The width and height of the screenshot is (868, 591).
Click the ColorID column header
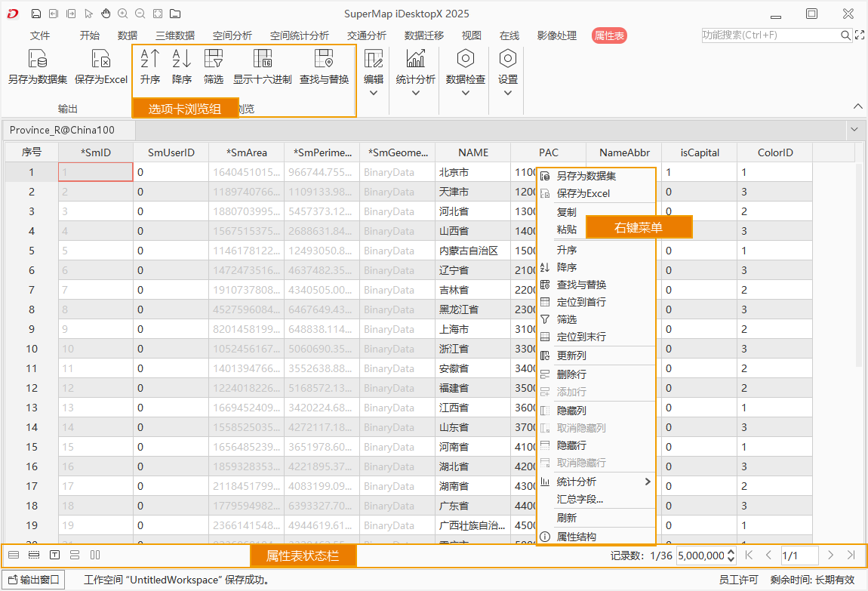[775, 152]
